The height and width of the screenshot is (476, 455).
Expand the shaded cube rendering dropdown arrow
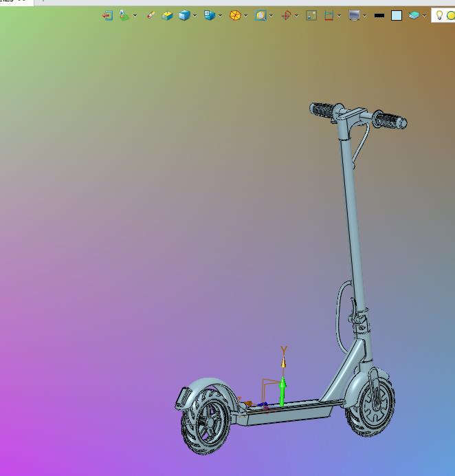point(195,16)
